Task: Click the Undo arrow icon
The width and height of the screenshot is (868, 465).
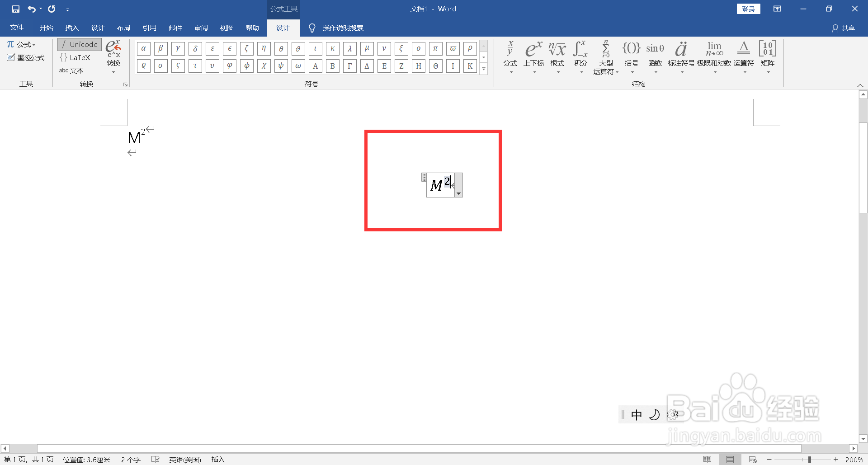Action: [x=31, y=9]
